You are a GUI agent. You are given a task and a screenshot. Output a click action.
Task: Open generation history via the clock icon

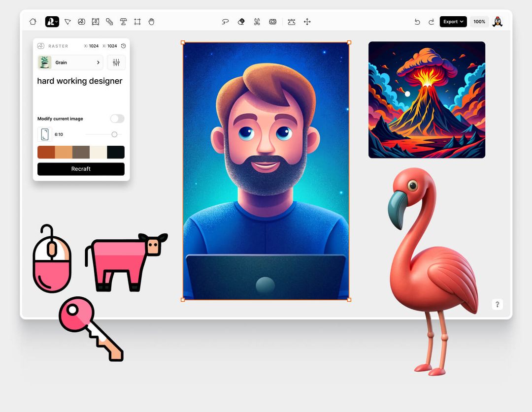tap(124, 46)
